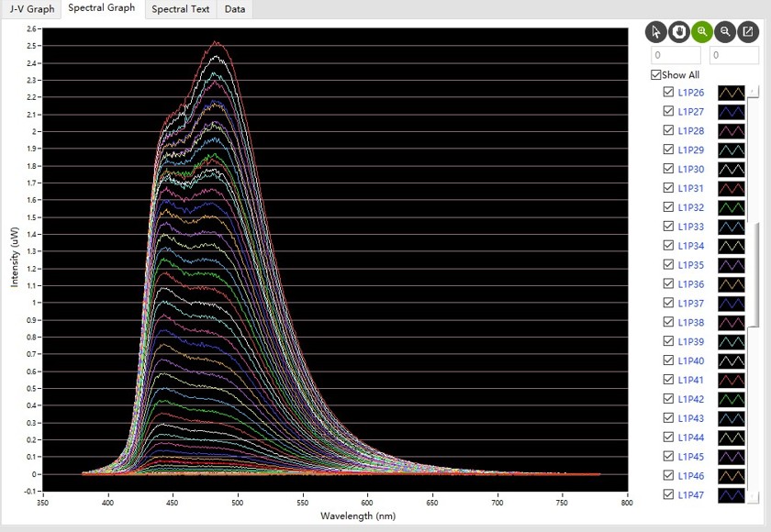Select the L1P39 series label
This screenshot has width=771, height=532.
[x=691, y=341]
